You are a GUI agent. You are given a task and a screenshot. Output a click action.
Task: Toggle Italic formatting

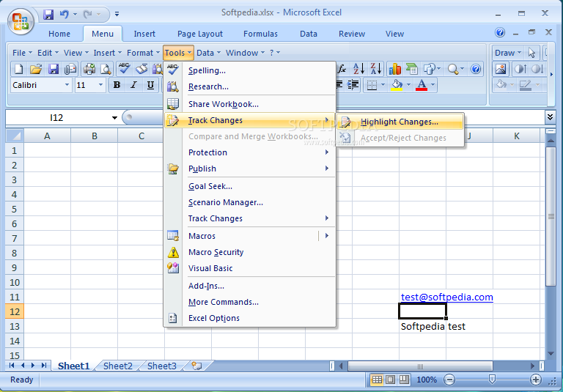(133, 85)
